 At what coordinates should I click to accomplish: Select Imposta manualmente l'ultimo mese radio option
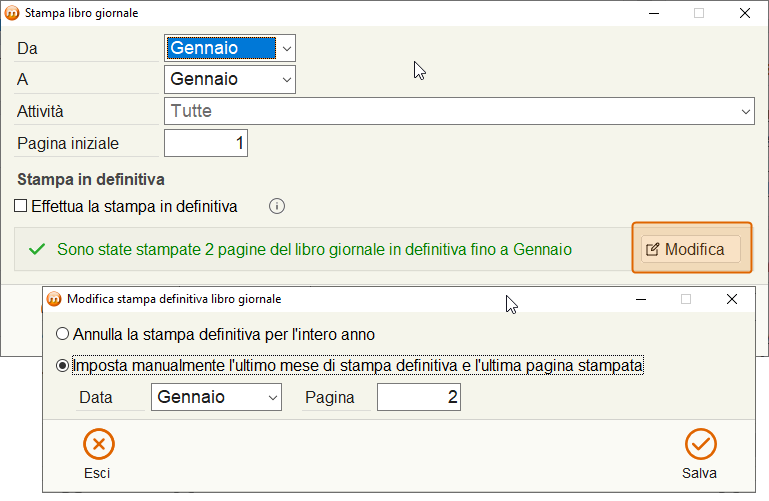coord(62,366)
